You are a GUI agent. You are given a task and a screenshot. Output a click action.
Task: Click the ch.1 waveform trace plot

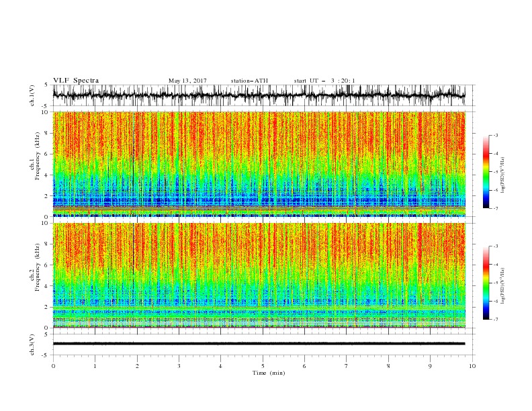coord(259,95)
